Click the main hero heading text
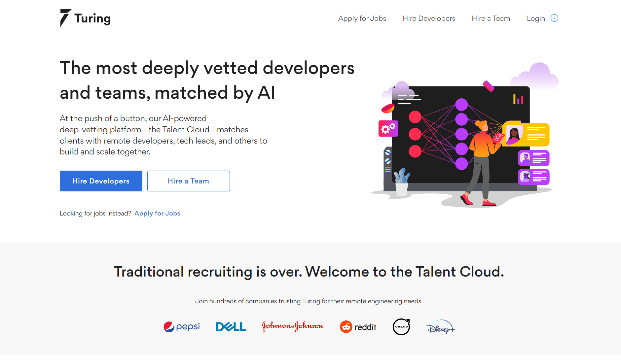This screenshot has width=621, height=364. click(x=207, y=80)
